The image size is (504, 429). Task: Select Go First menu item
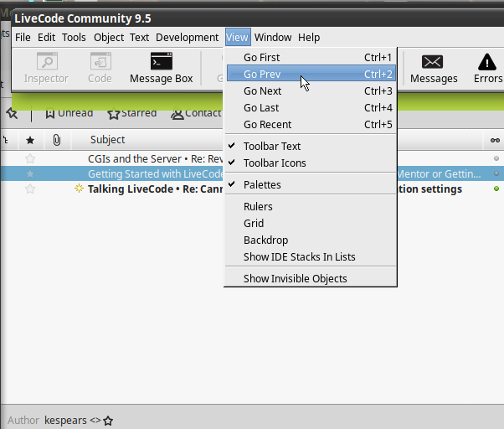[x=311, y=57]
